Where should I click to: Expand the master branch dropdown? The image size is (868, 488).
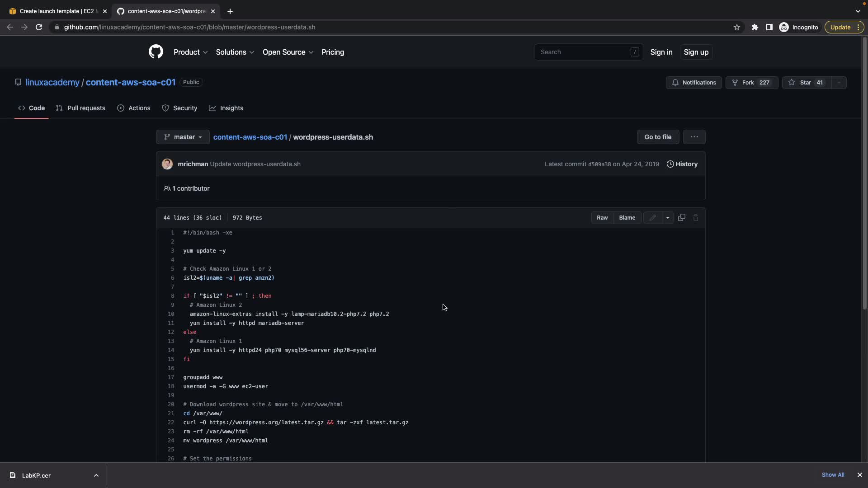click(x=183, y=137)
